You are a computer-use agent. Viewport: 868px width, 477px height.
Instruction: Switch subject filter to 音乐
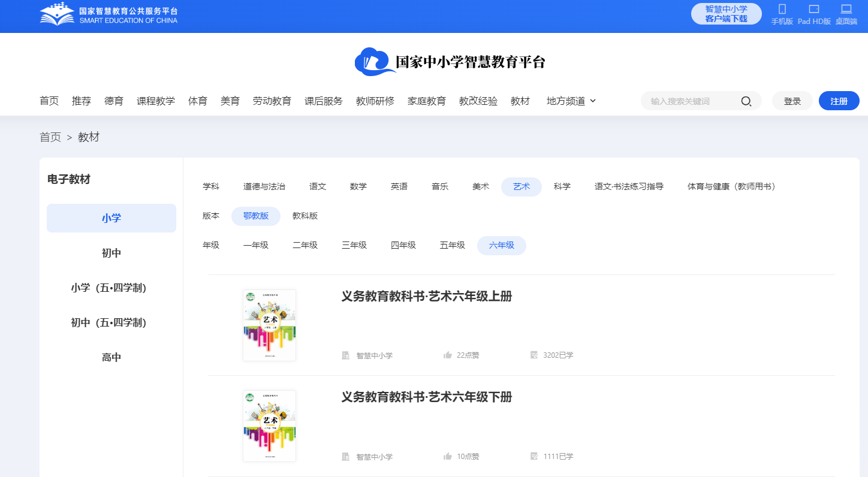click(x=439, y=186)
